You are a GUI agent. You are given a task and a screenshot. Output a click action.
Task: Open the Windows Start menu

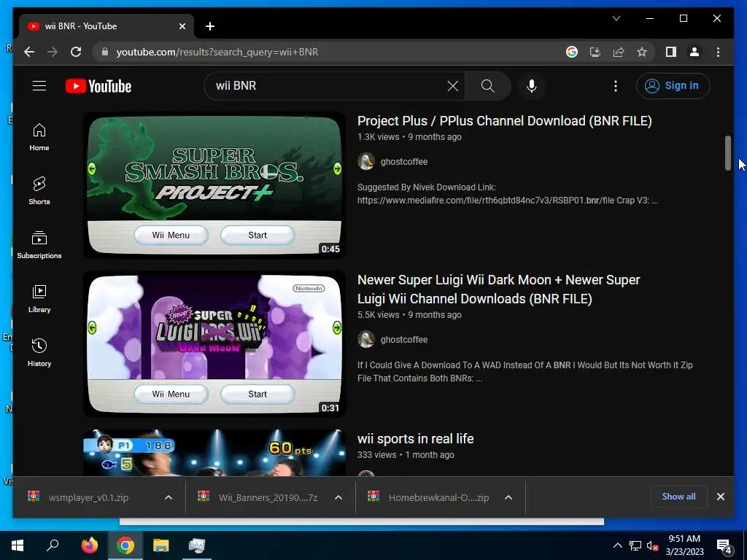[18, 545]
